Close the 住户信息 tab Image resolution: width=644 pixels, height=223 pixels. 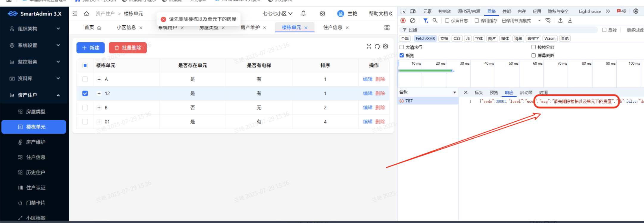[347, 28]
